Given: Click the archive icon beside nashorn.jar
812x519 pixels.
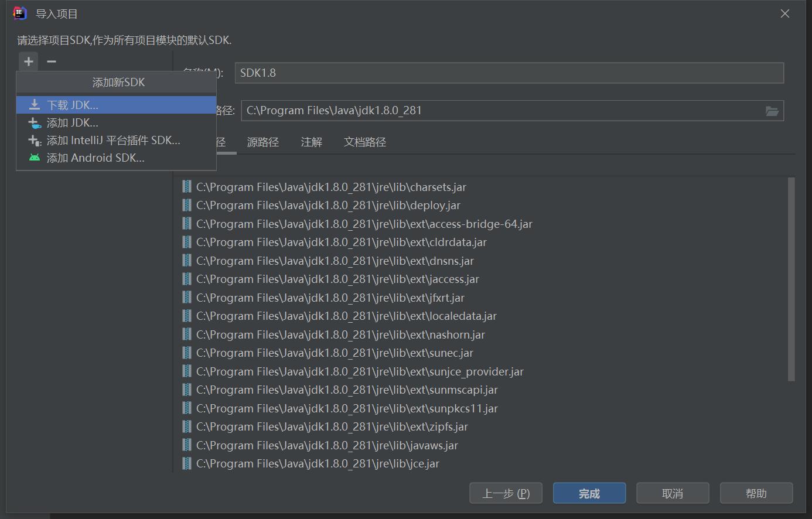Looking at the screenshot, I should click(x=187, y=334).
